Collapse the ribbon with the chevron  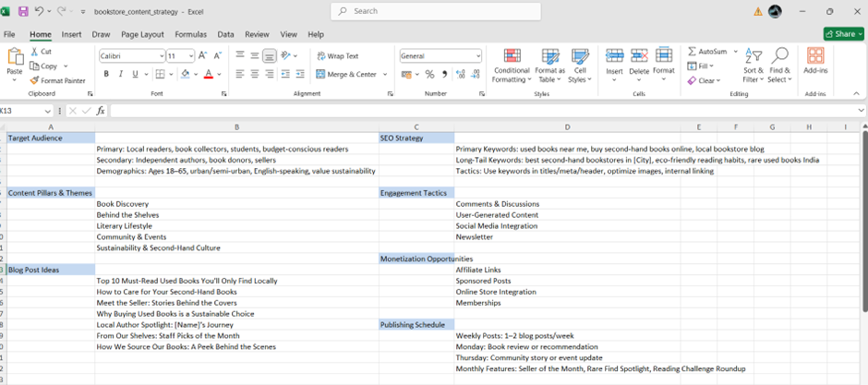pos(856,93)
